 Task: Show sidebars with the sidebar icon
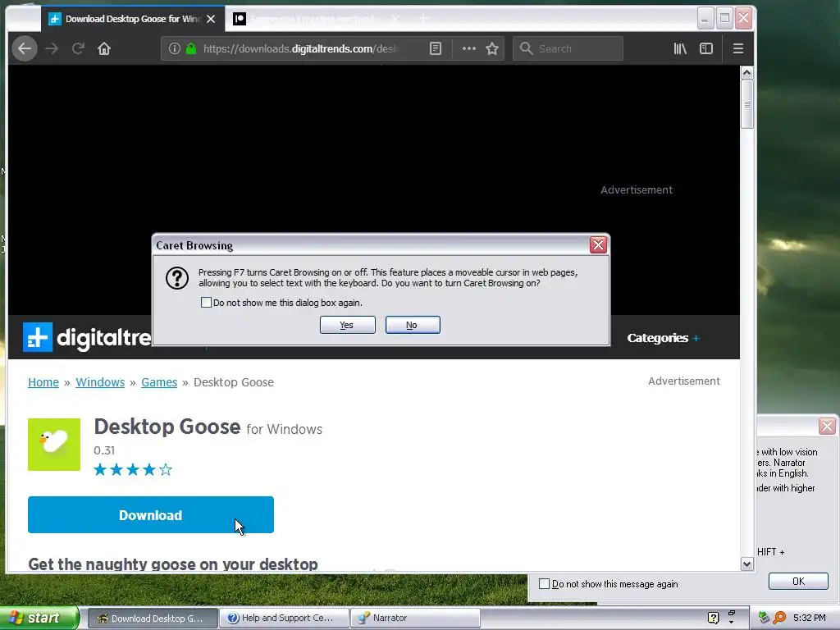[706, 48]
